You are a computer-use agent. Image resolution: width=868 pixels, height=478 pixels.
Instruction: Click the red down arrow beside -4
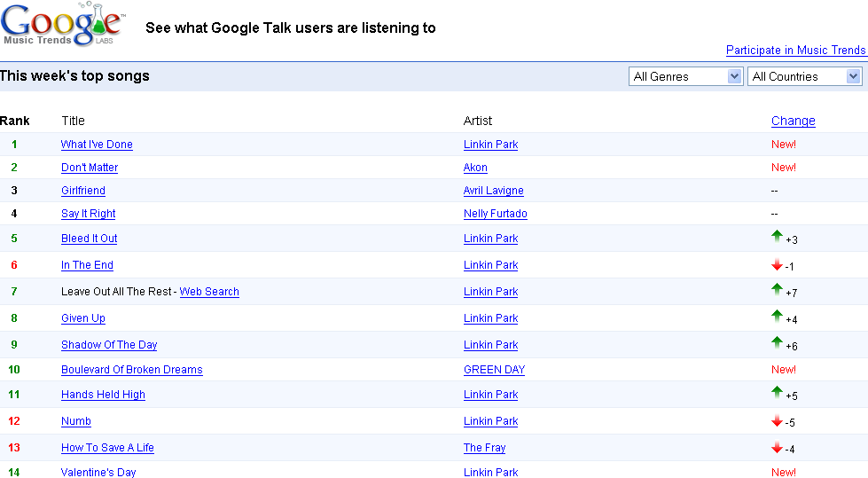point(778,448)
